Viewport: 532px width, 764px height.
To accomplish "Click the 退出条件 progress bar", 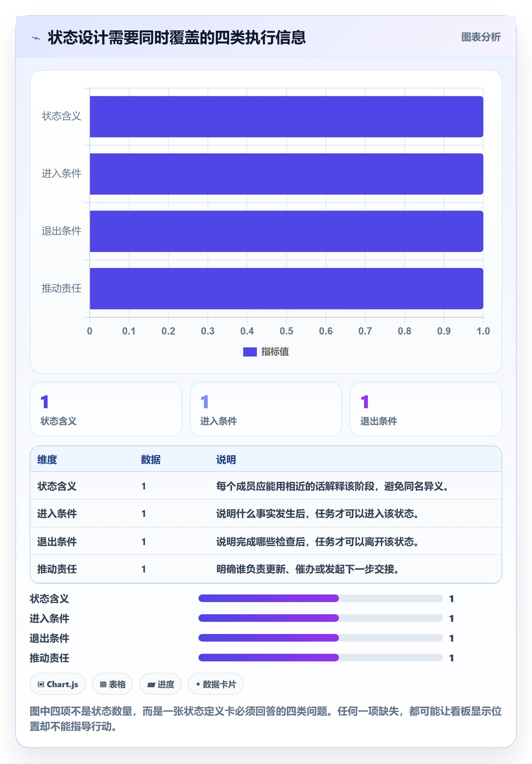I will (x=321, y=638).
